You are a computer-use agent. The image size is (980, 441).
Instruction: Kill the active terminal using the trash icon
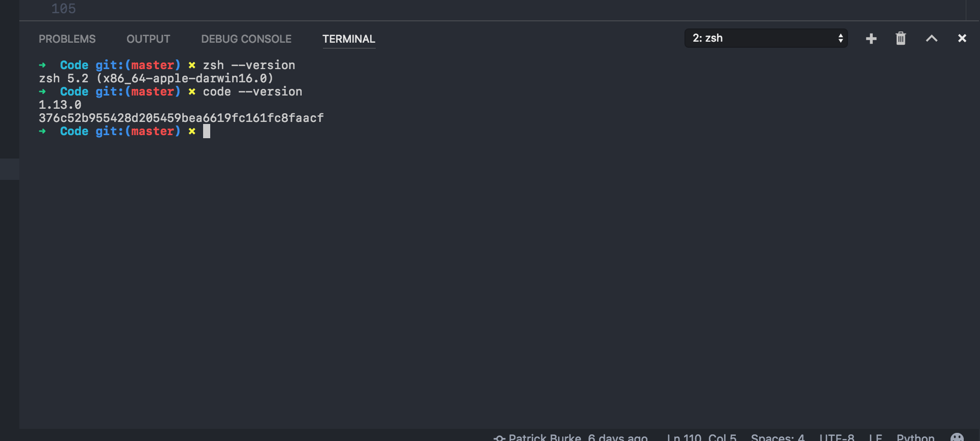click(901, 38)
